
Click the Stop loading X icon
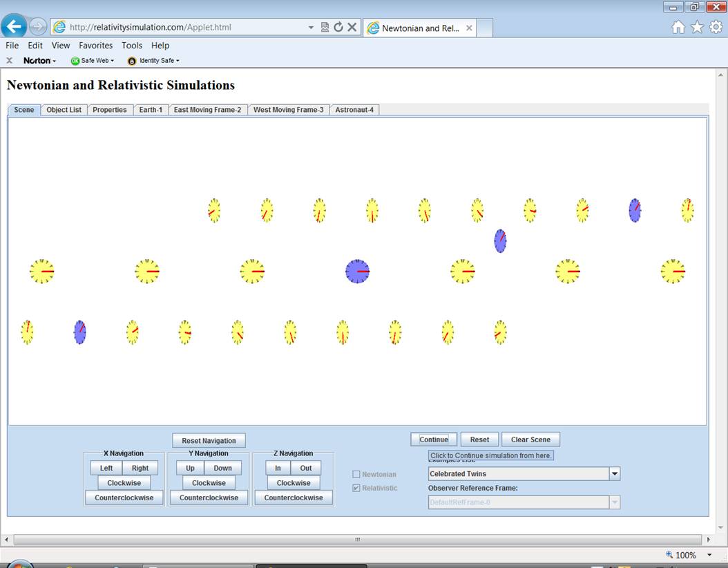click(x=352, y=28)
